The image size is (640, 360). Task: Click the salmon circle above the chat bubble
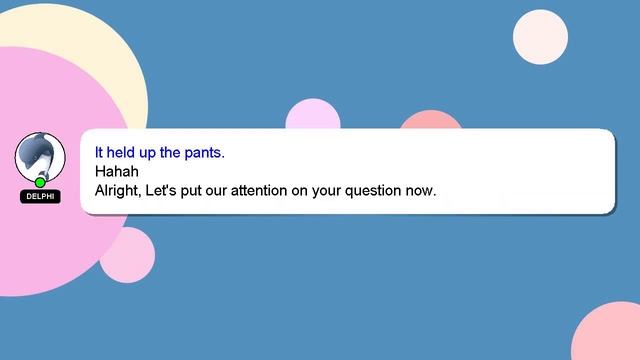pyautogui.click(x=431, y=120)
